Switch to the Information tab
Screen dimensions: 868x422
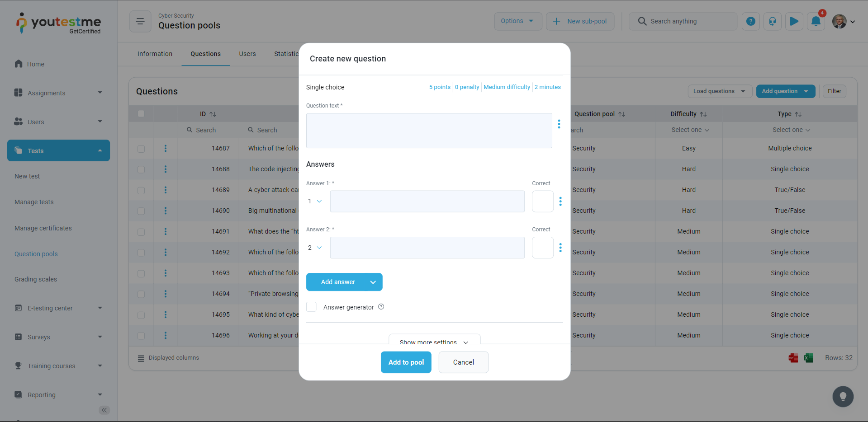[155, 54]
